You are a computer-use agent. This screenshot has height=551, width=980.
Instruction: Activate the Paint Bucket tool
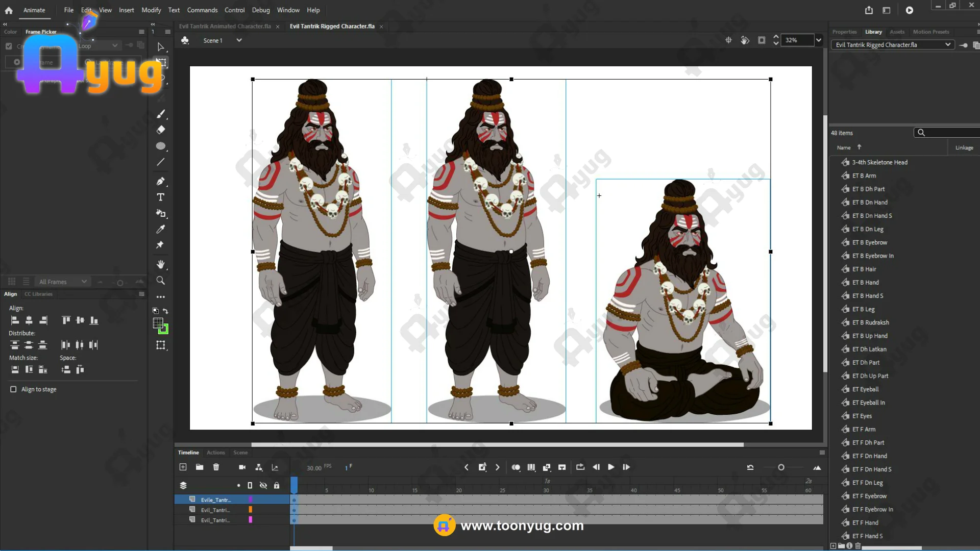[x=160, y=213]
